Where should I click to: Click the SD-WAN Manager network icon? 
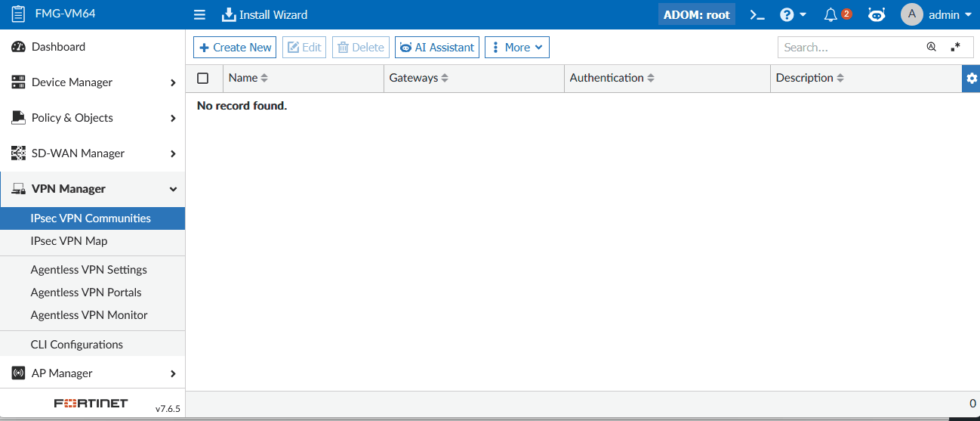click(x=18, y=153)
